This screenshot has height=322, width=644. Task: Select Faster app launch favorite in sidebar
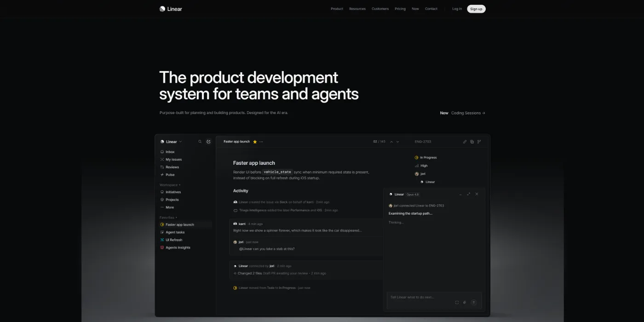185,224
